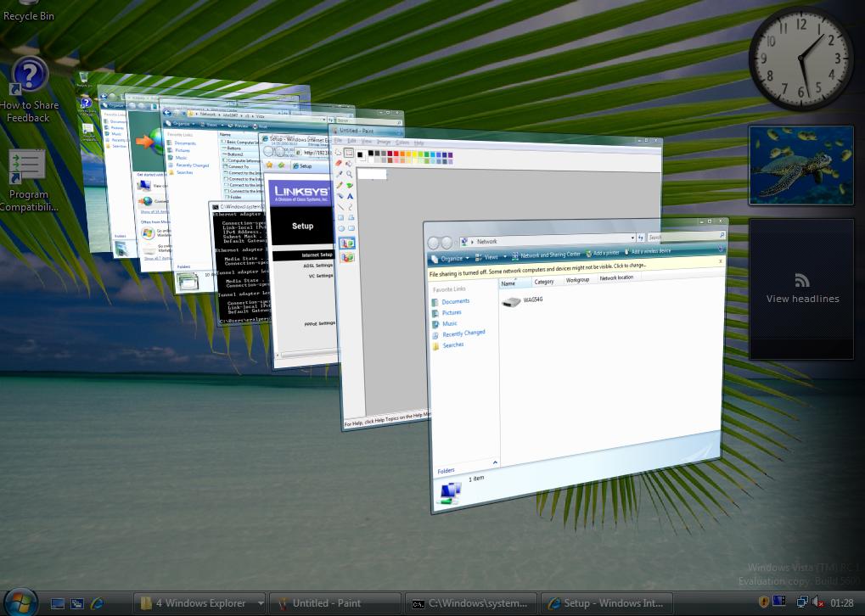Click the analog clock sidebar gadget
865x616 pixels.
tap(801, 59)
